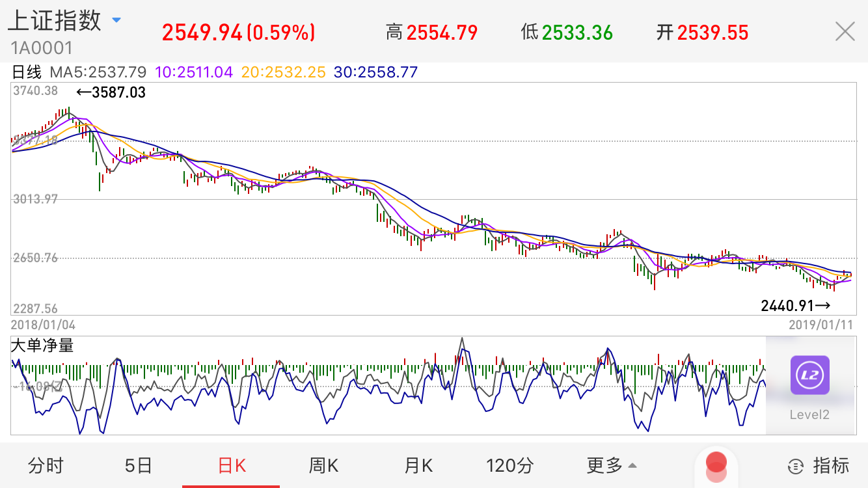Select the 周K tab

[x=324, y=465]
